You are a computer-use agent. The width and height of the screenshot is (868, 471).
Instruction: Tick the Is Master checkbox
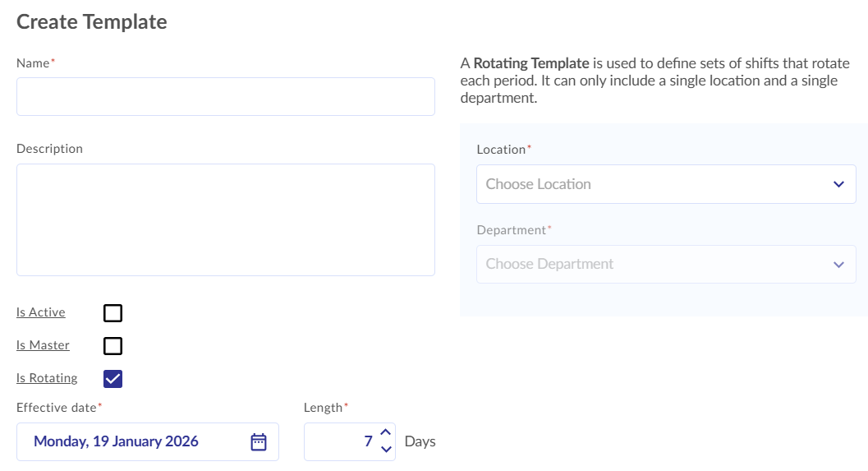(113, 346)
